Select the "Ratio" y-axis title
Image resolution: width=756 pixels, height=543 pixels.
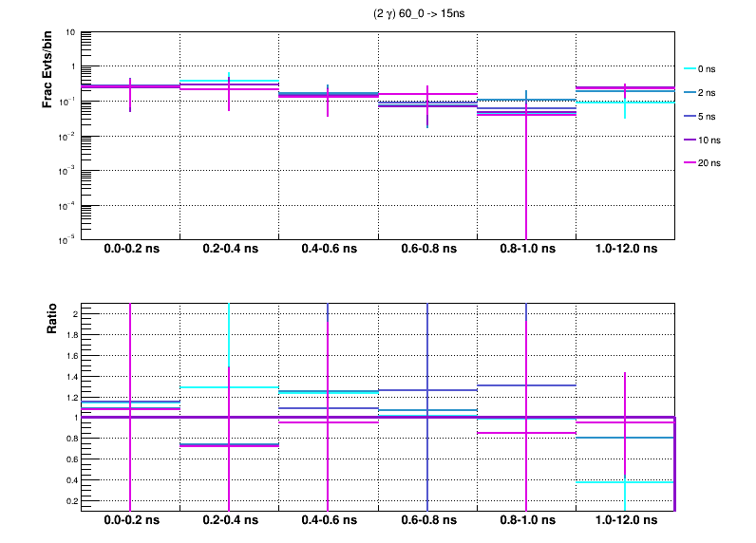tap(52, 320)
